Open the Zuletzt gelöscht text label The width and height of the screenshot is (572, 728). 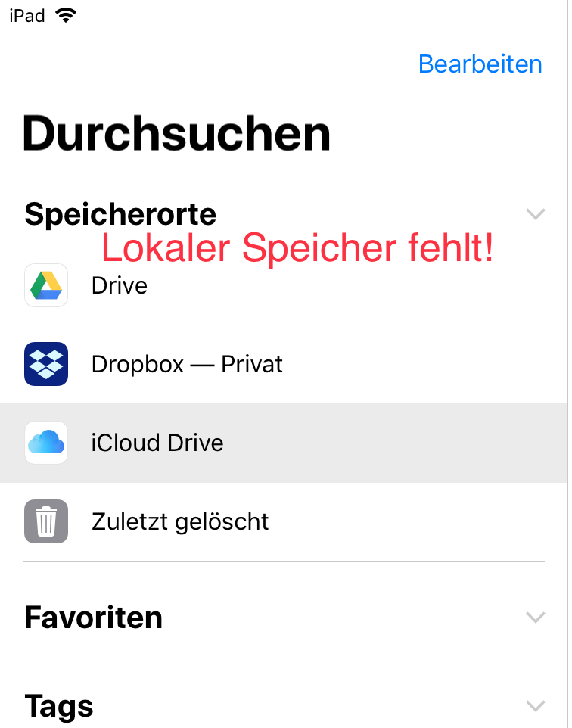click(180, 521)
